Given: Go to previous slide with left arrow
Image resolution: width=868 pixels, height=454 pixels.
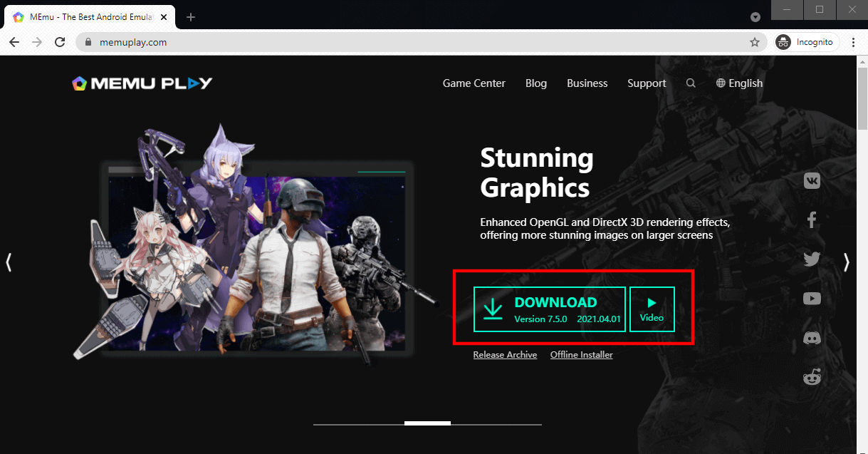Looking at the screenshot, I should [9, 262].
